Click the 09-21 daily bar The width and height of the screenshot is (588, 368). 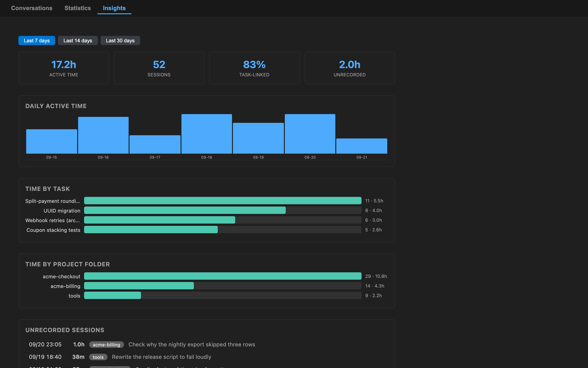coord(362,146)
